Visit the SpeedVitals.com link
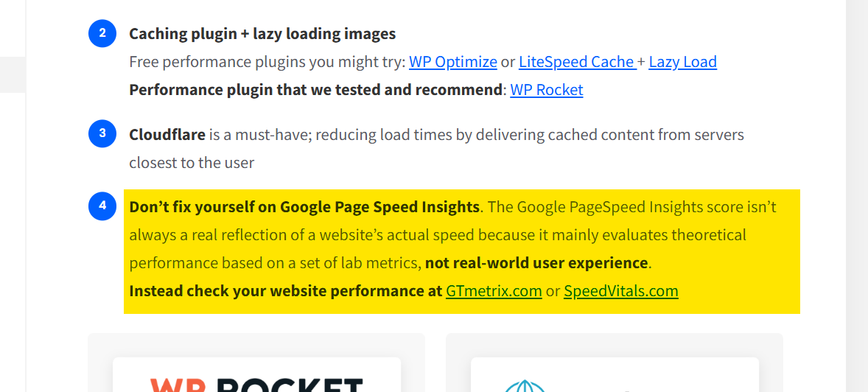 click(x=621, y=290)
